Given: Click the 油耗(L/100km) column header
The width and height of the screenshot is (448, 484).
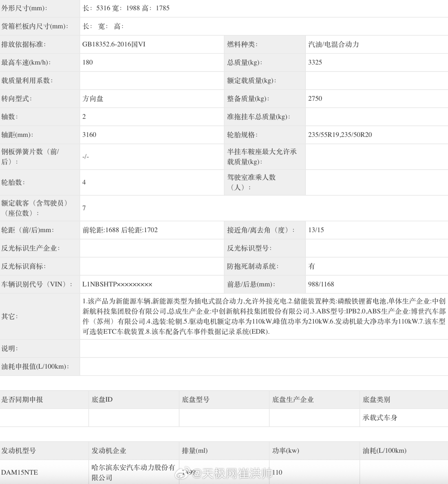Looking at the screenshot, I should point(384,451).
